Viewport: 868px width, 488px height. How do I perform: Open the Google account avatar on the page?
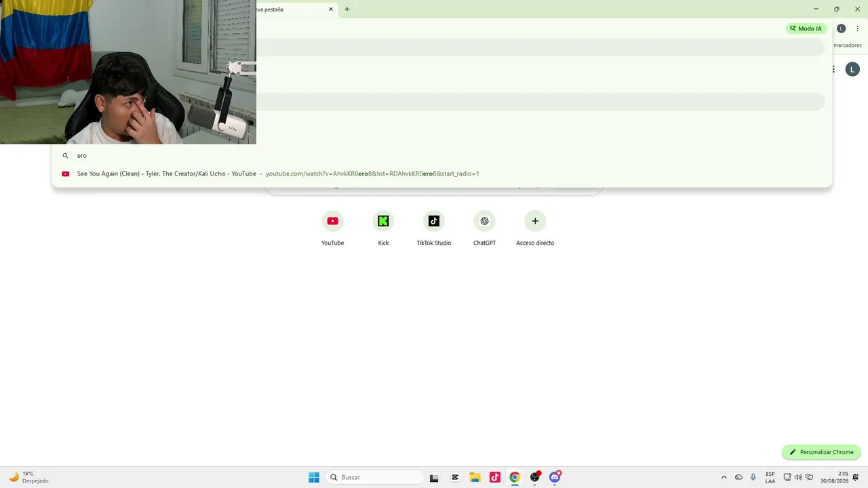pyautogui.click(x=852, y=69)
